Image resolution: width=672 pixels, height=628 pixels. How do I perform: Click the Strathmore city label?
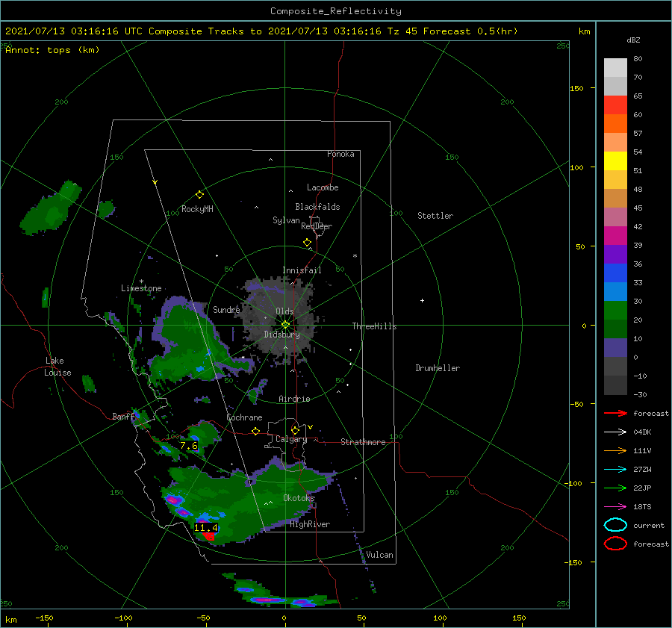363,442
